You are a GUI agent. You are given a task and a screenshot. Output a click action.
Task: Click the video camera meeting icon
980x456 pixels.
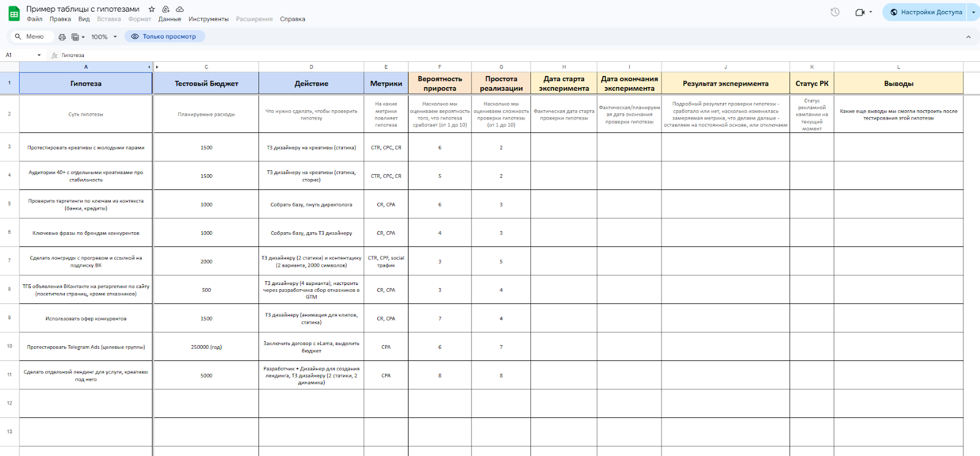[x=860, y=12]
